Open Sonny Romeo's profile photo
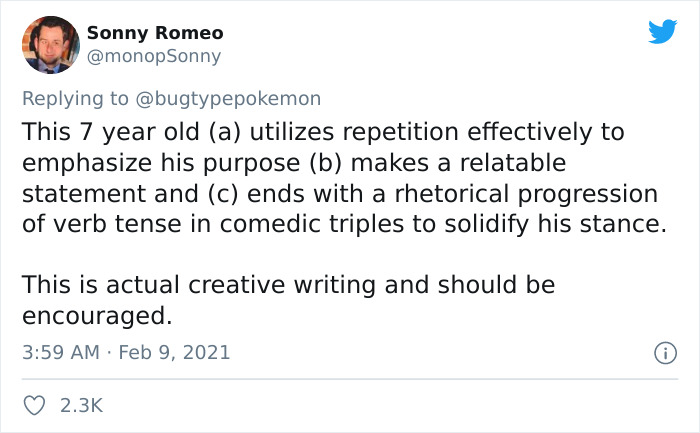This screenshot has height=433, width=700. coord(44,44)
